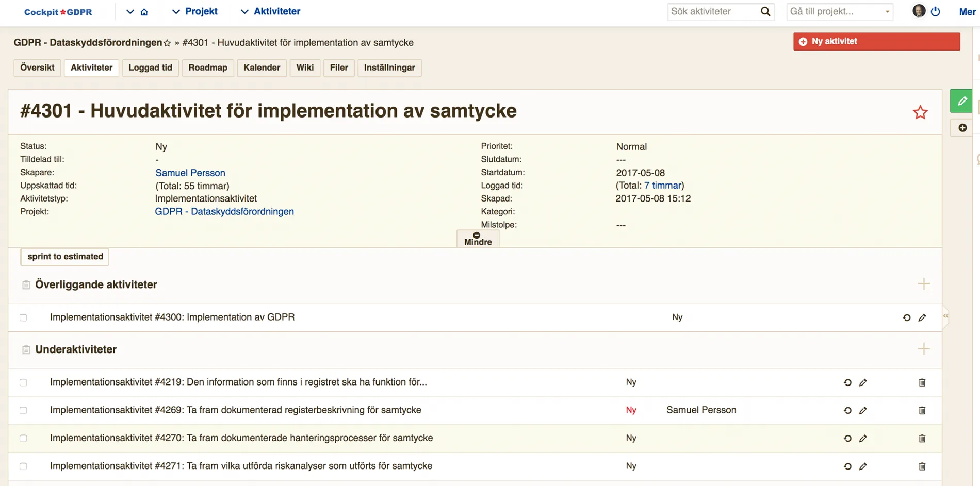
Task: Edit subtask #4270 using the pencil icon
Action: pos(863,439)
